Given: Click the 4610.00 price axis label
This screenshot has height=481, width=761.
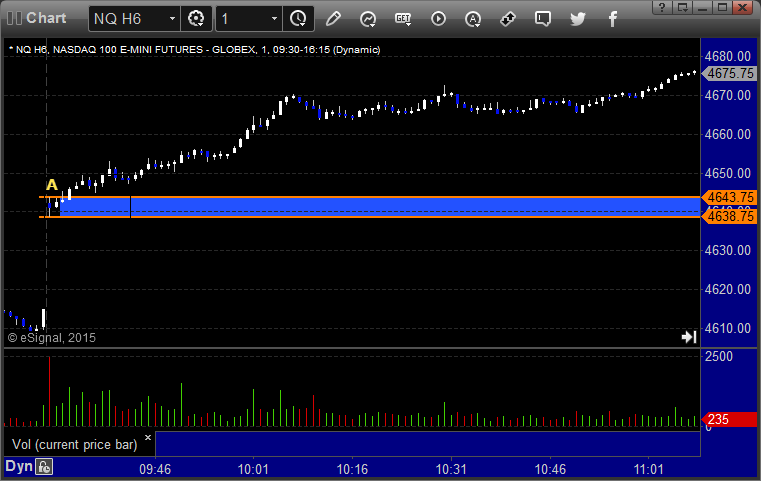Looking at the screenshot, I should (728, 328).
